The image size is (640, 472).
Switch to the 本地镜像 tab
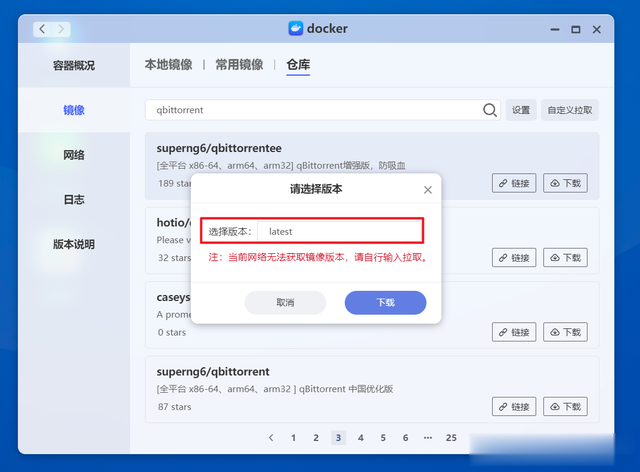169,65
